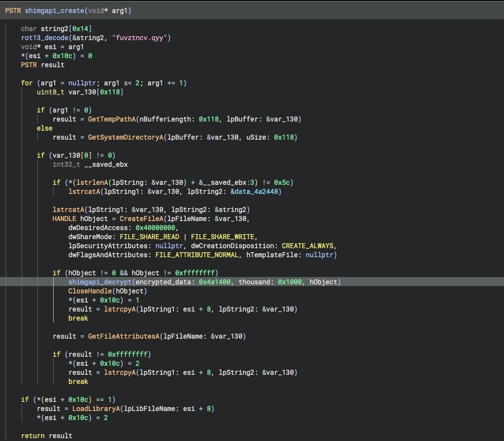
Task: Click the dwDesiredAccess parameter label
Action: tap(98, 228)
